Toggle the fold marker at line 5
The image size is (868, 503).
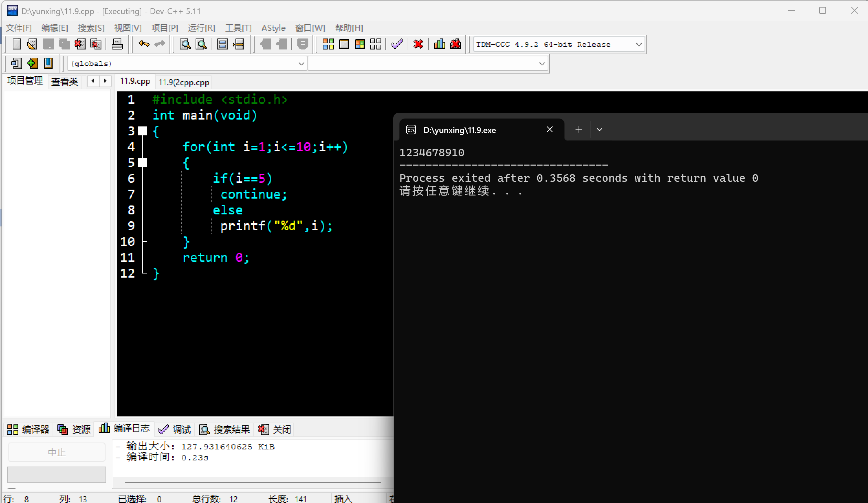tap(142, 163)
